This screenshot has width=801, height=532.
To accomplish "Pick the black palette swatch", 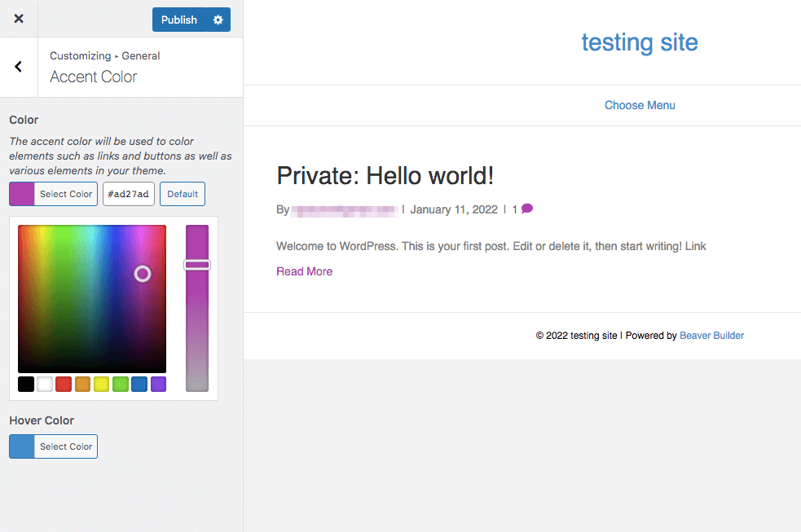I will coord(26,384).
